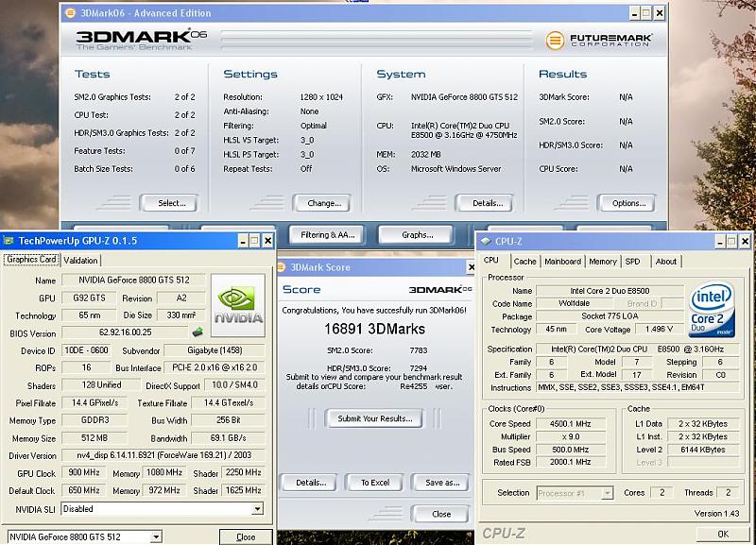
Task: Click the Driver Version field in GPU-Z
Action: pos(163,455)
